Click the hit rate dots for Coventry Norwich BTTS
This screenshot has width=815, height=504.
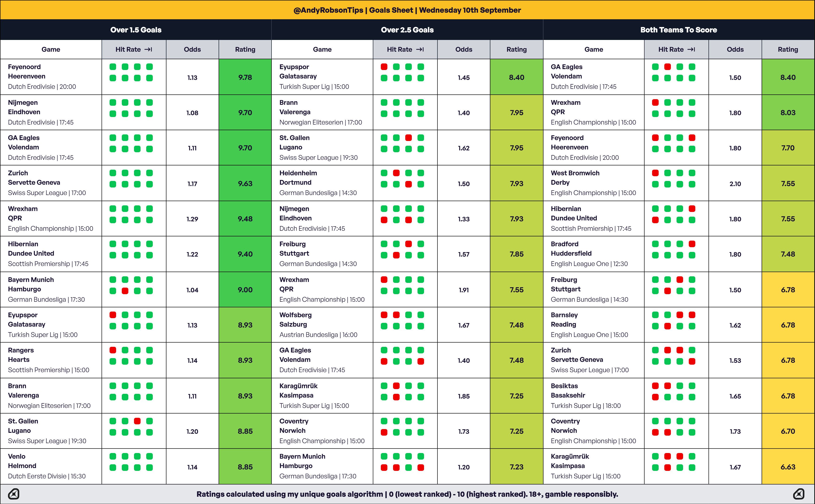coord(674,427)
